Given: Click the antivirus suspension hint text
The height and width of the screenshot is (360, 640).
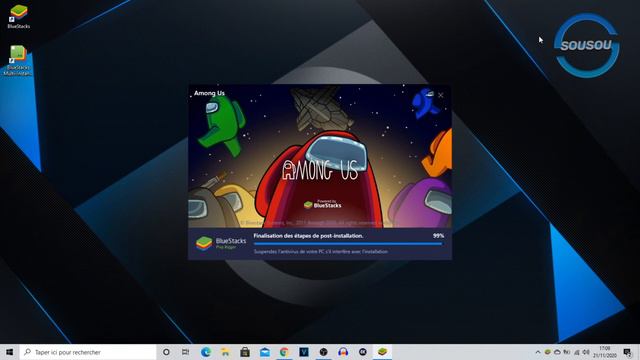Looking at the screenshot, I should tap(321, 251).
